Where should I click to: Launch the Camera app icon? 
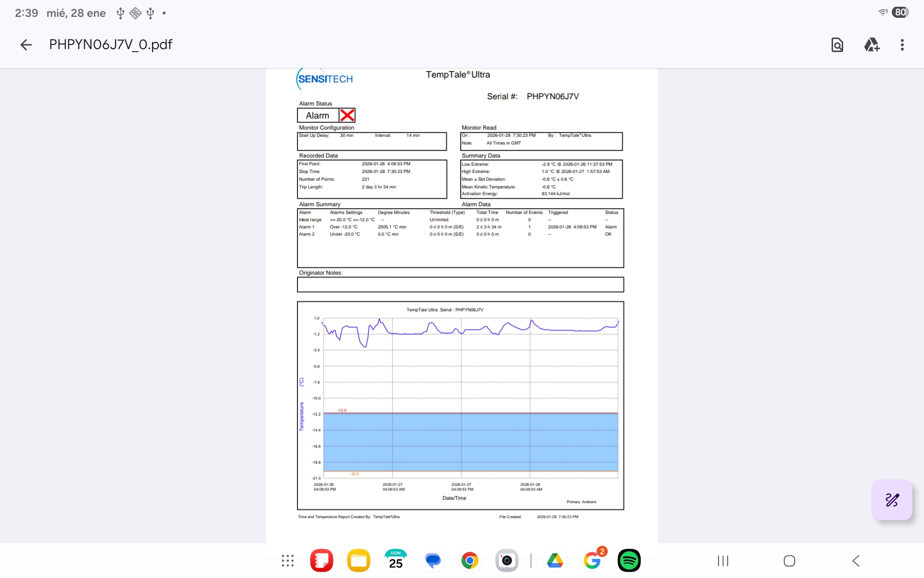tap(507, 561)
